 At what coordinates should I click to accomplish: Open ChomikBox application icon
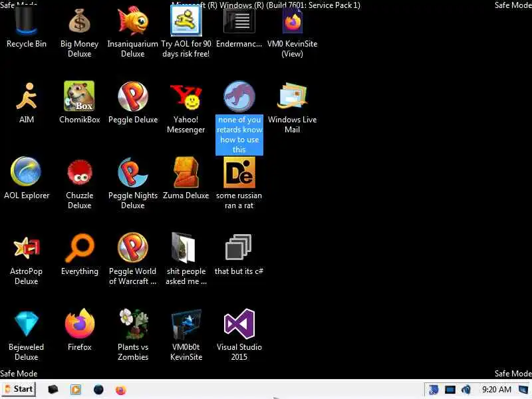click(79, 96)
